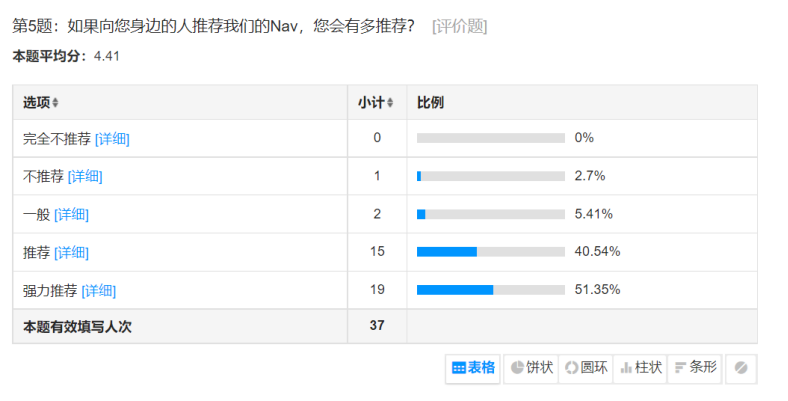Click the 比例 column header

(431, 103)
